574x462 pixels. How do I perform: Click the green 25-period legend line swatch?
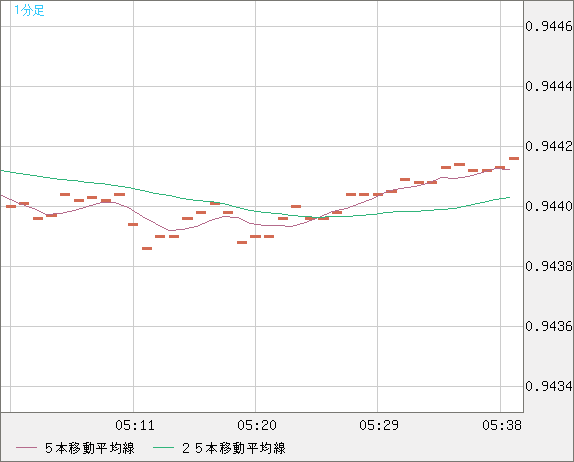click(163, 448)
